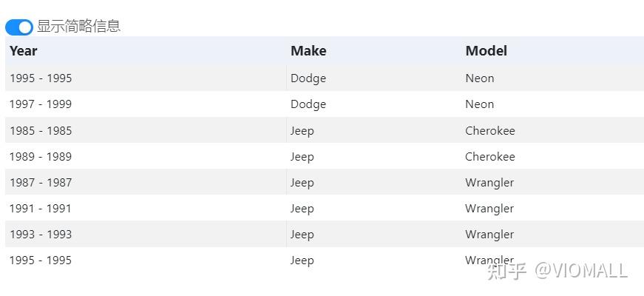The height and width of the screenshot is (296, 644).
Task: Select the 1995 - 1995 Dodge year cell
Action: coord(41,78)
